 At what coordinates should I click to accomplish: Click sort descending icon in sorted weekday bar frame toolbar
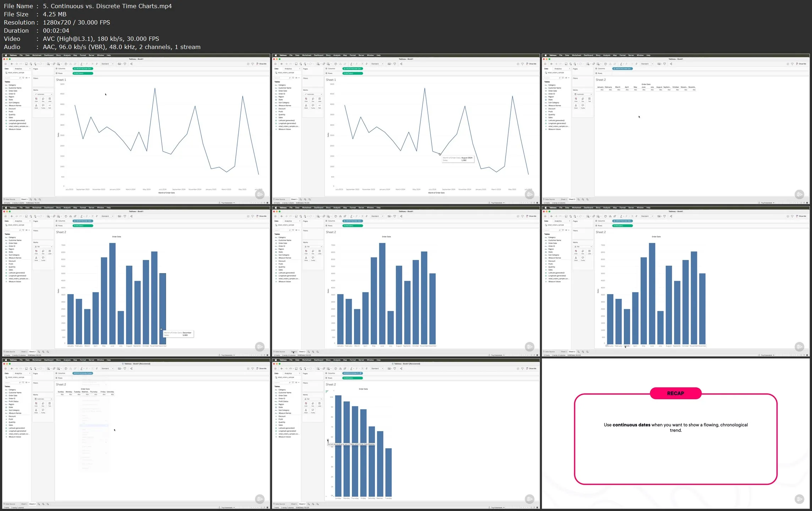pos(345,369)
